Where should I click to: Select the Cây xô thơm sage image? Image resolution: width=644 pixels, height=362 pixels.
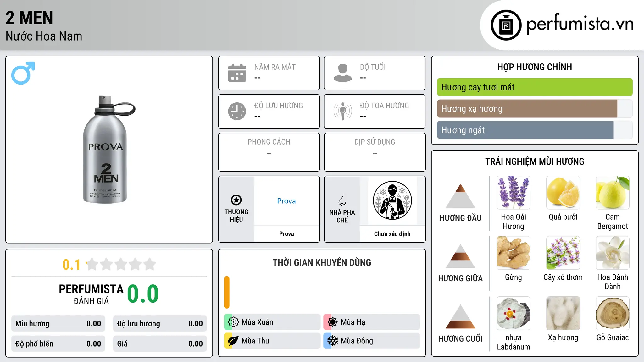563,253
